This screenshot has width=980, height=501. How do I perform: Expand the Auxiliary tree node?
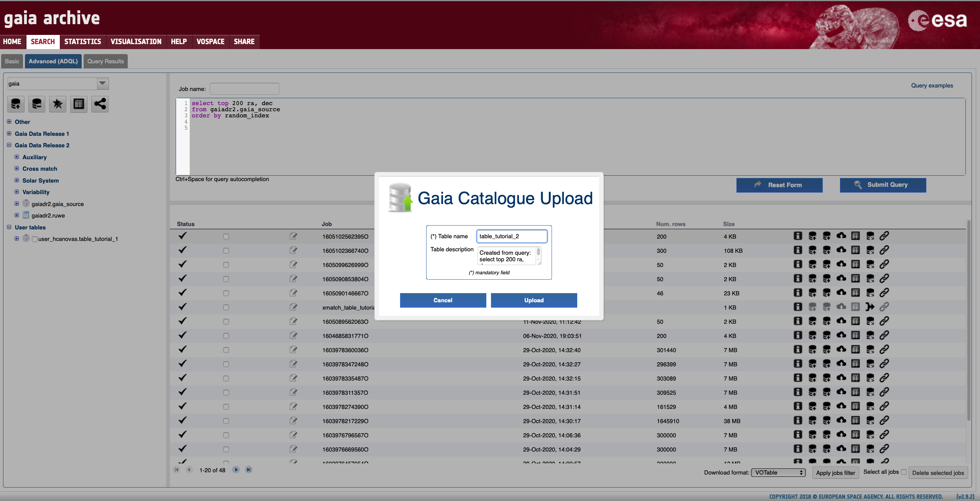point(17,157)
